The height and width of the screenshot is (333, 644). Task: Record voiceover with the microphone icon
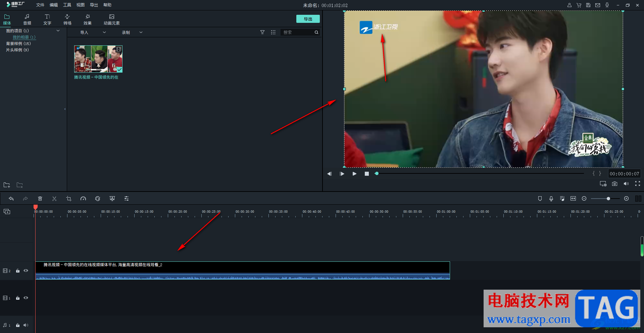pos(551,199)
